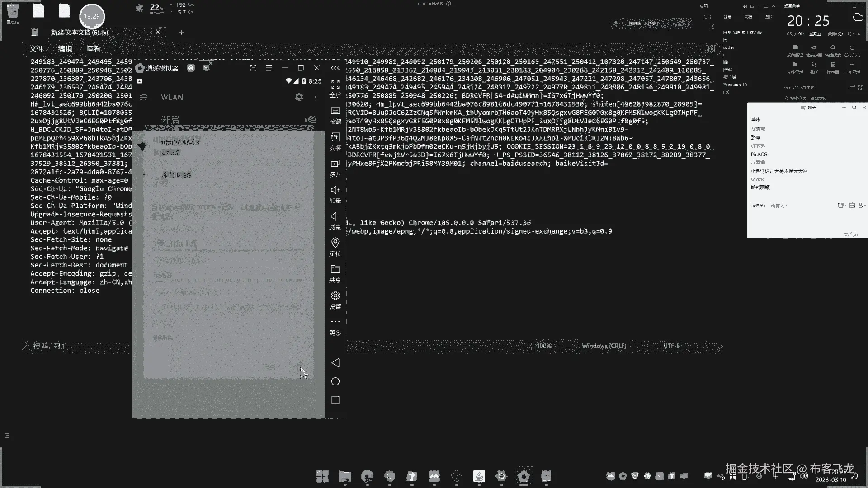Click the Notepad settings gear icon
This screenshot has width=868, height=488.
711,49
